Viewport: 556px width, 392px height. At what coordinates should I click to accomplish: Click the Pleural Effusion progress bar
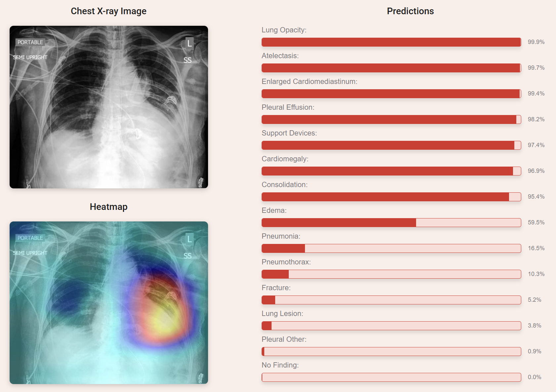click(x=391, y=119)
